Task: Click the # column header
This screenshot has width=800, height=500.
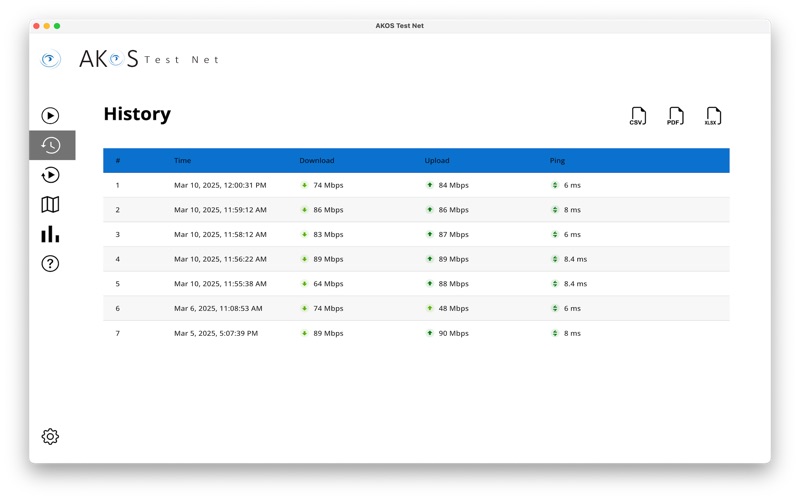Action: click(x=117, y=161)
